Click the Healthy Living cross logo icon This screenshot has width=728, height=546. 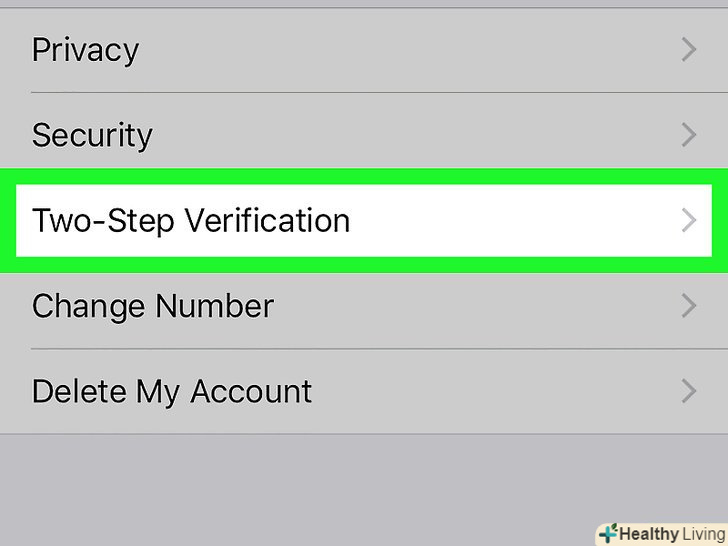(x=606, y=534)
